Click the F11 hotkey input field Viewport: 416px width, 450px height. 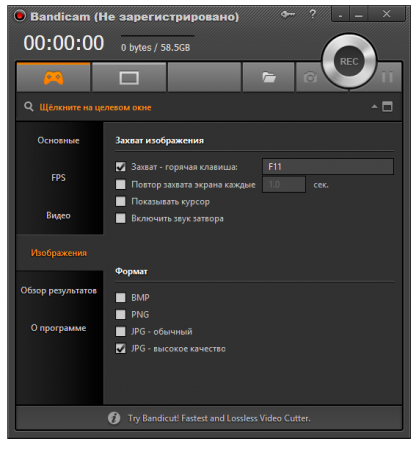(x=328, y=166)
